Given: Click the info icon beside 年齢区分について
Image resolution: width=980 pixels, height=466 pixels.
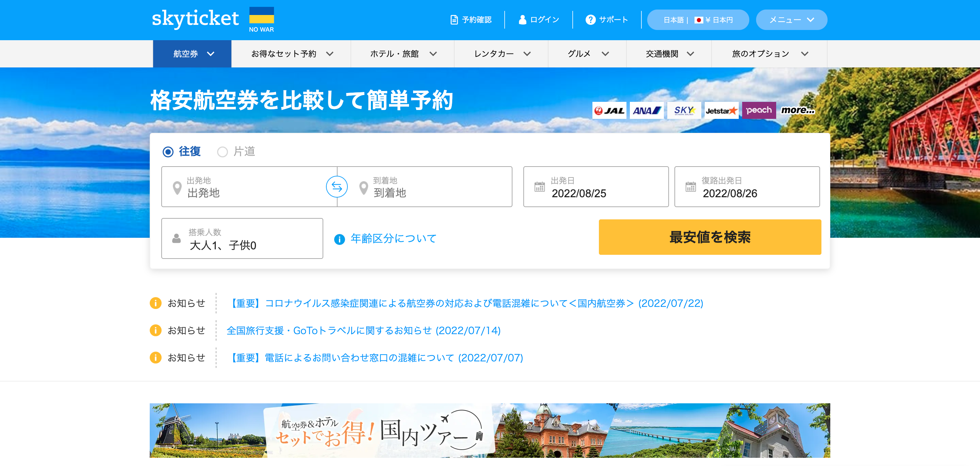Looking at the screenshot, I should [x=339, y=239].
